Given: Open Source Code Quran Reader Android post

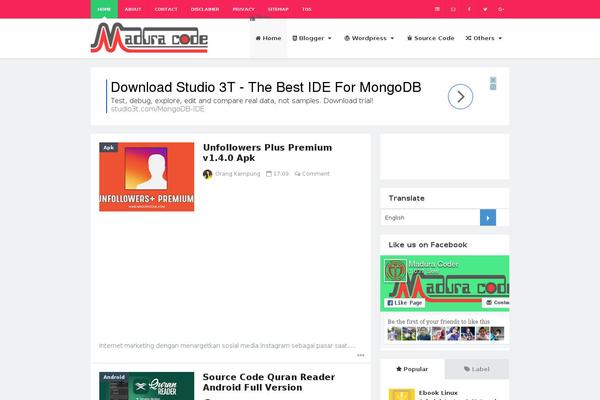Looking at the screenshot, I should pyautogui.click(x=269, y=382).
